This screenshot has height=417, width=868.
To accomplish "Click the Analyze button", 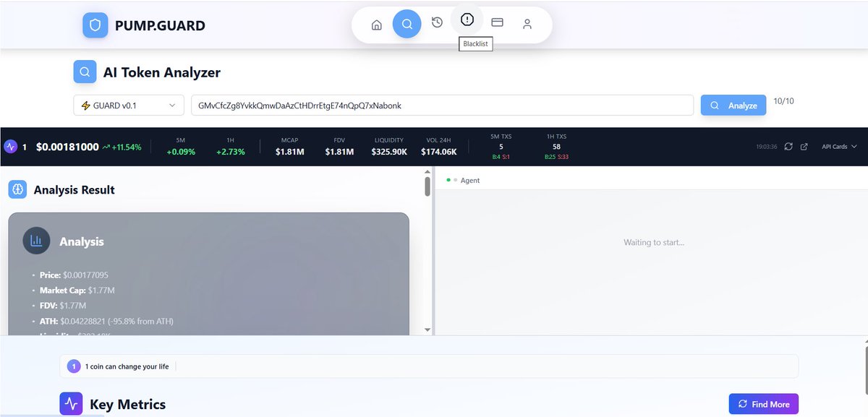I will (x=733, y=105).
